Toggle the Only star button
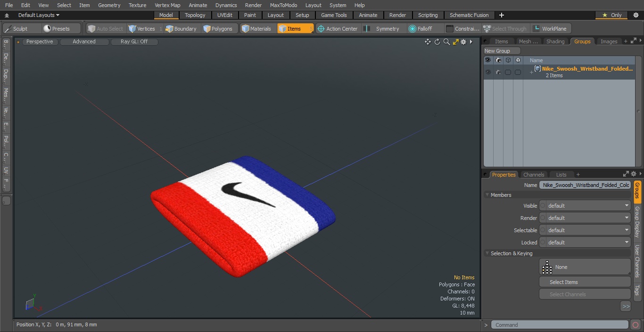This screenshot has width=644, height=332. pyautogui.click(x=612, y=15)
